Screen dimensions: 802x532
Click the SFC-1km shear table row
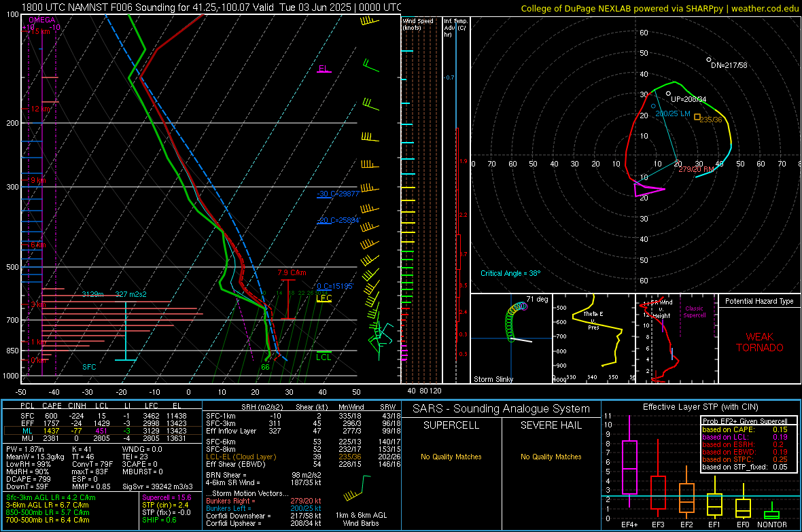pos(303,416)
